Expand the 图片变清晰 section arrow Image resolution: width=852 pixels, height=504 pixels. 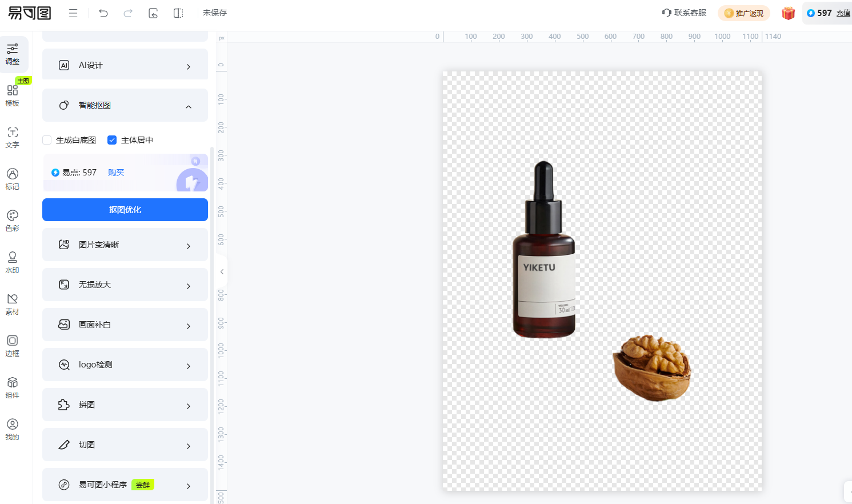tap(189, 246)
